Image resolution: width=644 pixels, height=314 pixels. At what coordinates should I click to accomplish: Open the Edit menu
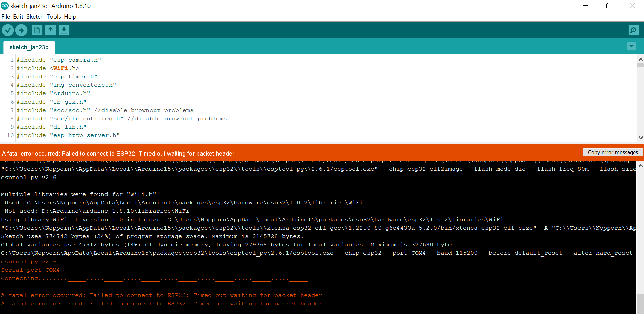click(x=18, y=17)
